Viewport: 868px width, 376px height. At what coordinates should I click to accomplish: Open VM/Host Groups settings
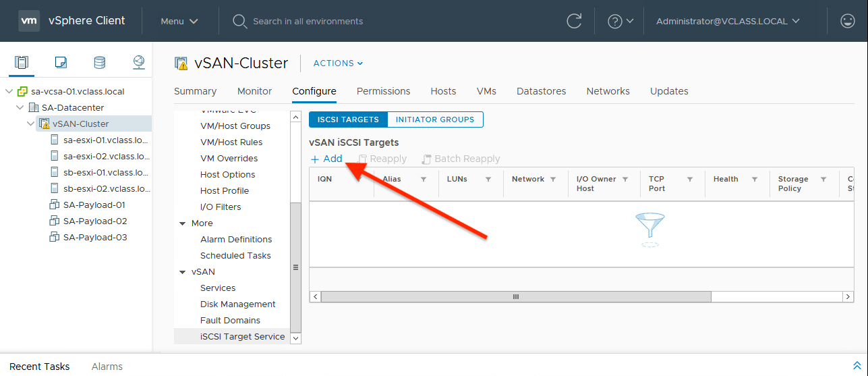tap(235, 126)
